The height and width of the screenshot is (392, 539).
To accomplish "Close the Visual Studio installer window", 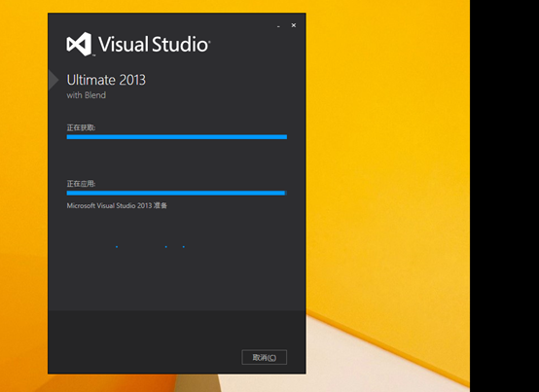I will tap(294, 25).
